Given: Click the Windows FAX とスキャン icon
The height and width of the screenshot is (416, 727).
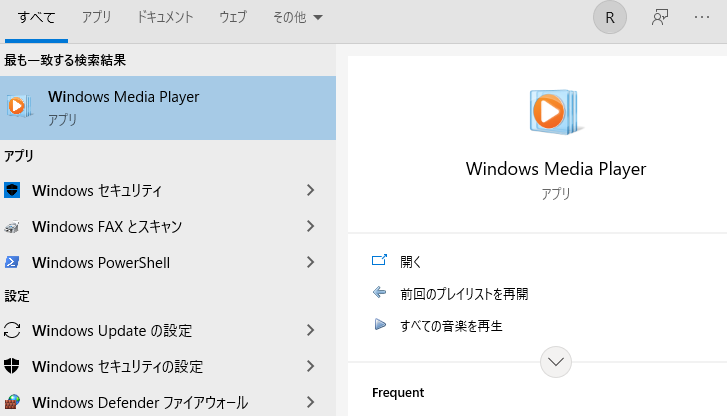Looking at the screenshot, I should tap(12, 227).
